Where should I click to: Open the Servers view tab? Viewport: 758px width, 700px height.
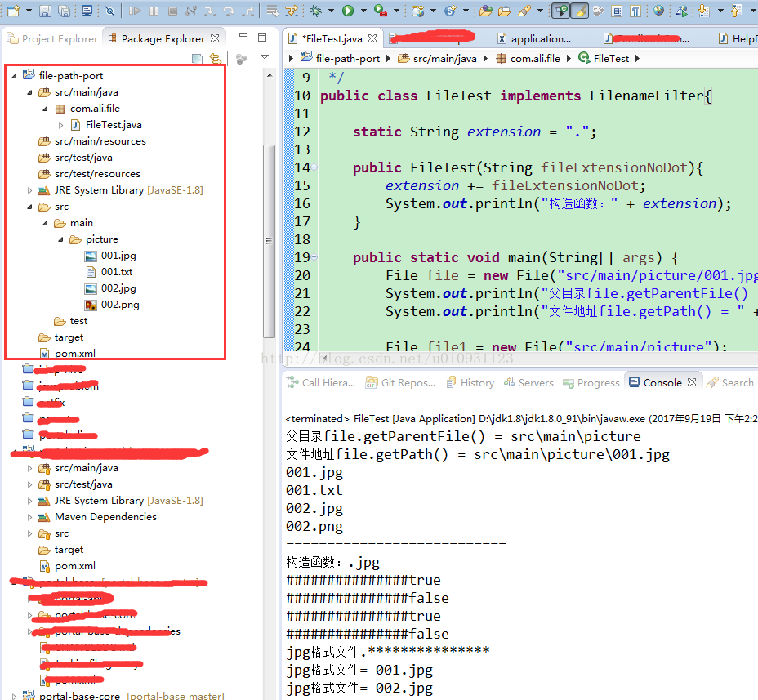pyautogui.click(x=528, y=383)
